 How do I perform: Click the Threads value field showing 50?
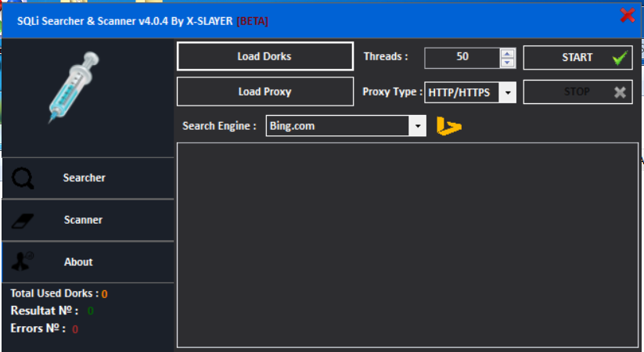click(x=462, y=58)
